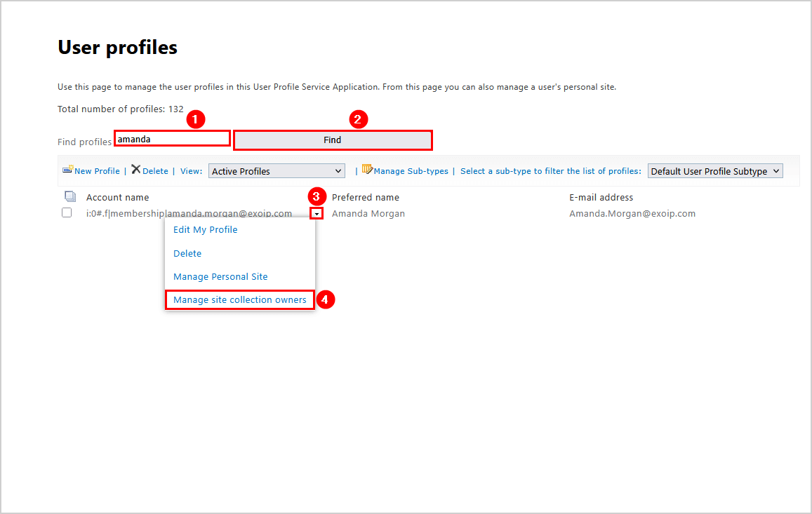Click the select-all icon beside Account name
Screen dimensions: 812x514
coord(70,196)
